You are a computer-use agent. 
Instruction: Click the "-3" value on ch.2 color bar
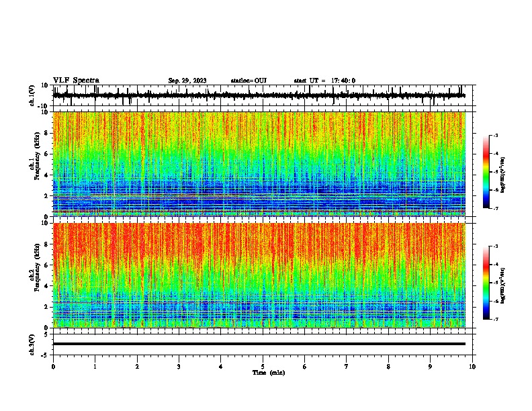tap(495, 246)
